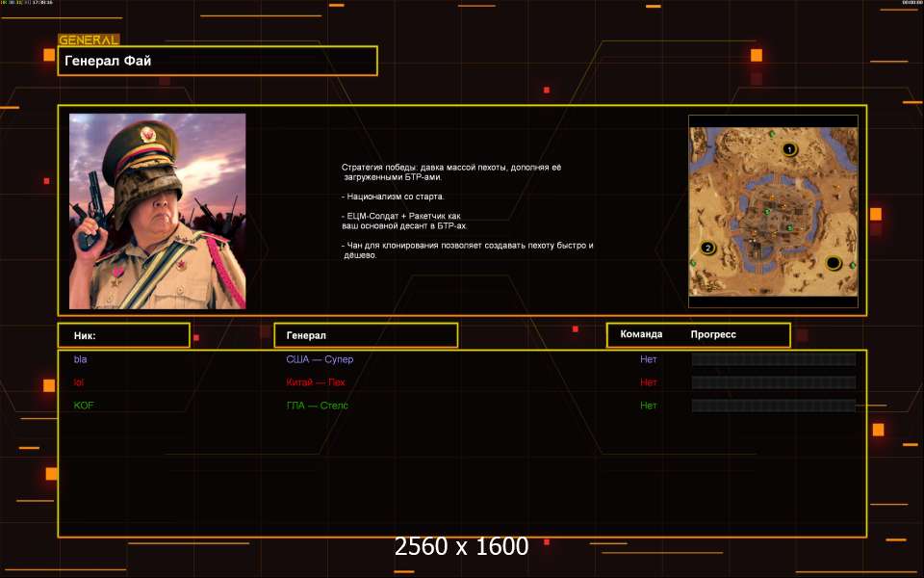The image size is (924, 578).
Task: Click the desert map preview thumbnail
Action: point(773,211)
